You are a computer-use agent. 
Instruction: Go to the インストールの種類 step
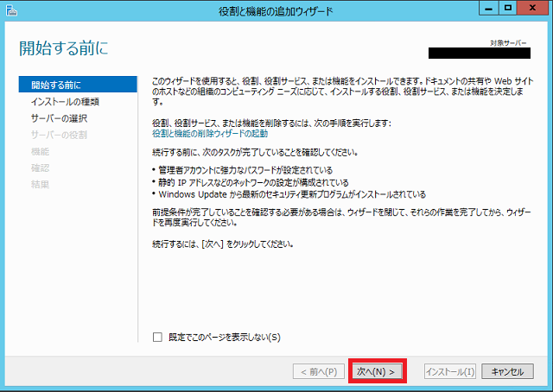65,102
